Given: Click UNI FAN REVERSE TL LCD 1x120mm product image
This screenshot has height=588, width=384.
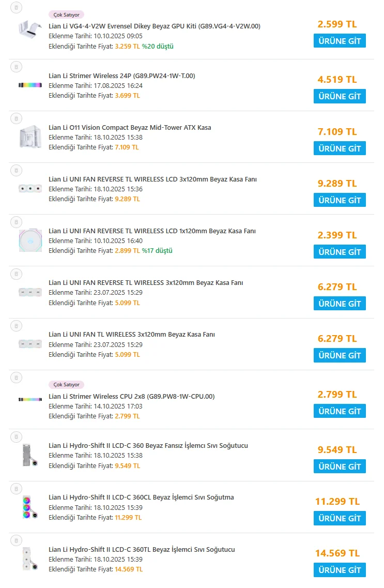Looking at the screenshot, I should click(x=30, y=240).
